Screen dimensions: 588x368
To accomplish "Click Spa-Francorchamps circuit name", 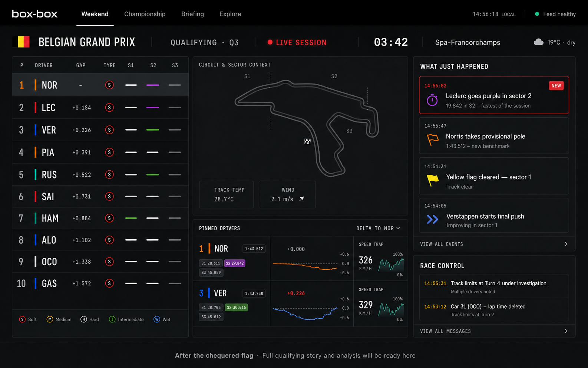I will tap(468, 42).
